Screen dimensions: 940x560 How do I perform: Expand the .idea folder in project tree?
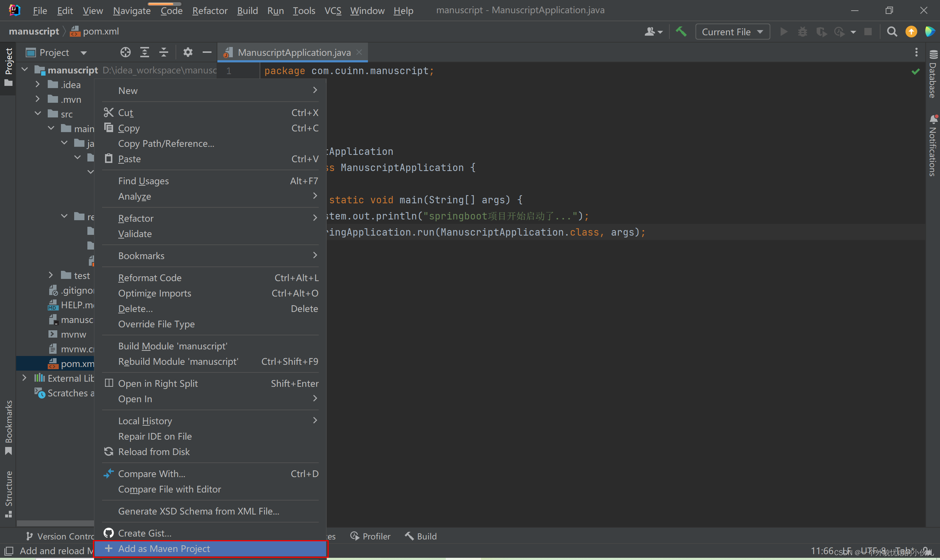click(37, 84)
